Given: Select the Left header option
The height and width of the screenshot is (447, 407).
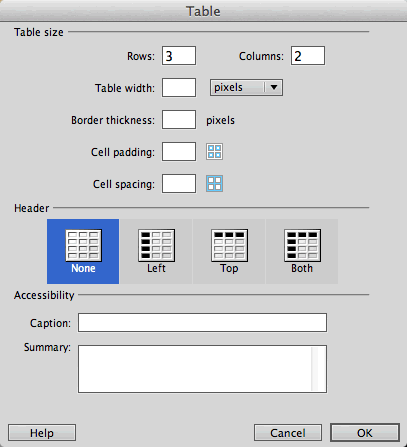Looking at the screenshot, I should (x=156, y=251).
